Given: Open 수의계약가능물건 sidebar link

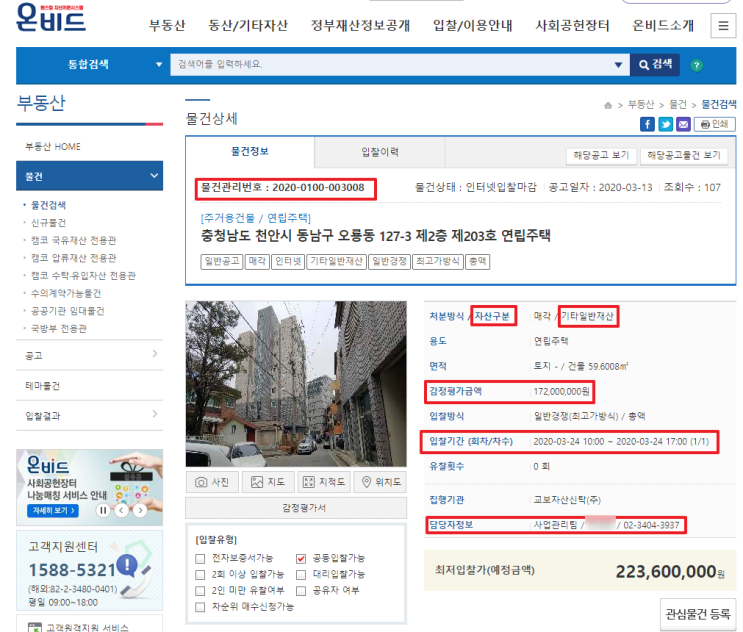Looking at the screenshot, I should point(66,293).
